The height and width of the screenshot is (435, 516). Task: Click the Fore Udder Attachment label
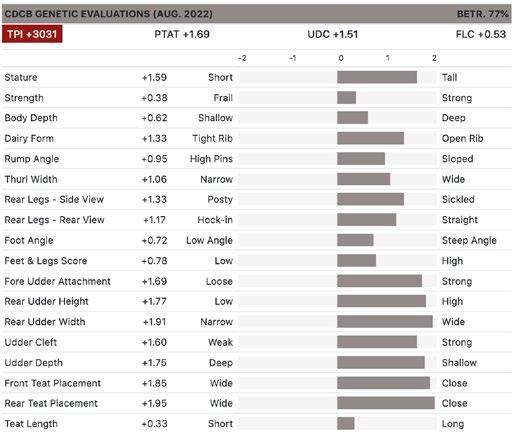click(57, 281)
